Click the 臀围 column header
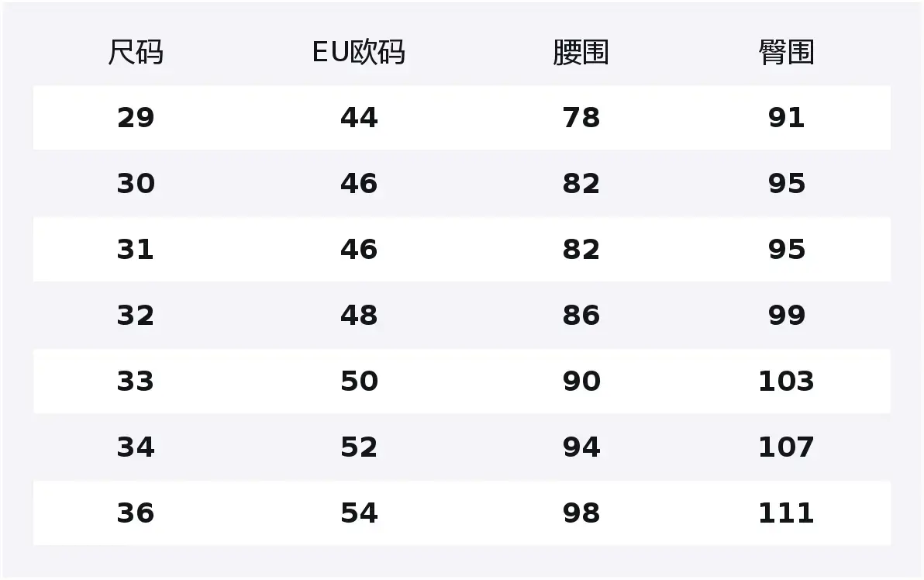Viewport: 924px width, 580px height. [786, 53]
